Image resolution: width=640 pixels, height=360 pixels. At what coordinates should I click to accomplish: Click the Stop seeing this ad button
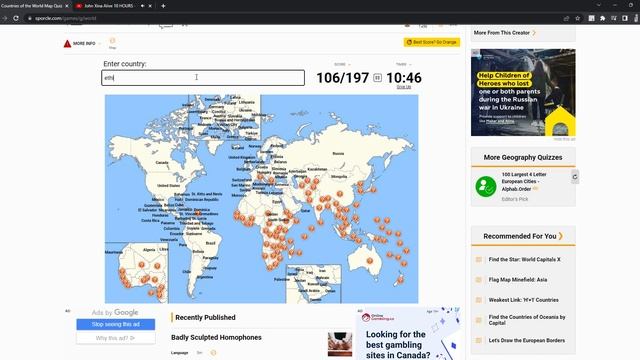(x=116, y=324)
